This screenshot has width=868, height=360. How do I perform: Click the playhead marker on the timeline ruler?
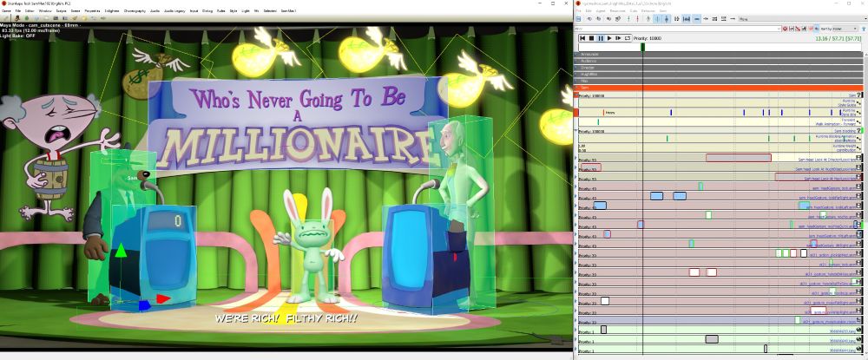click(x=642, y=48)
